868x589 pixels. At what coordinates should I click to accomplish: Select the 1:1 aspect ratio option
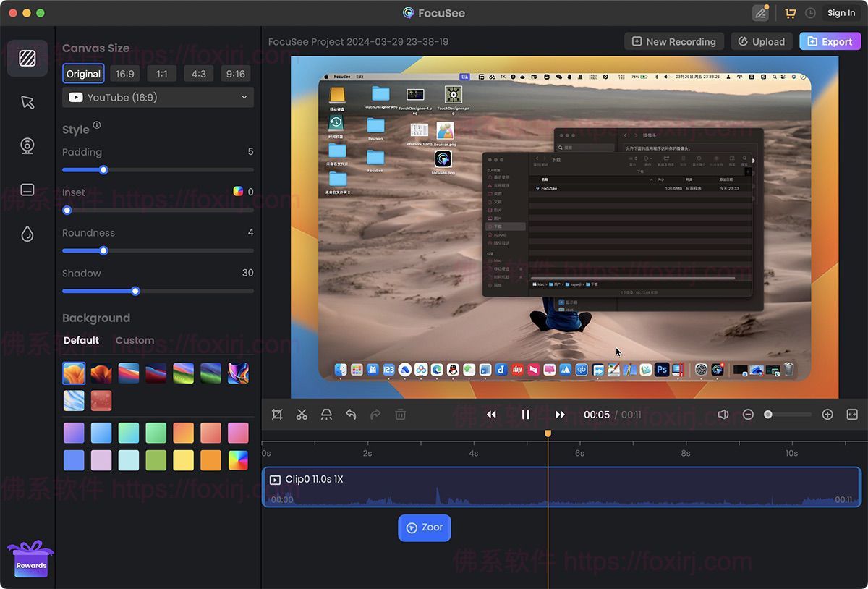click(161, 73)
